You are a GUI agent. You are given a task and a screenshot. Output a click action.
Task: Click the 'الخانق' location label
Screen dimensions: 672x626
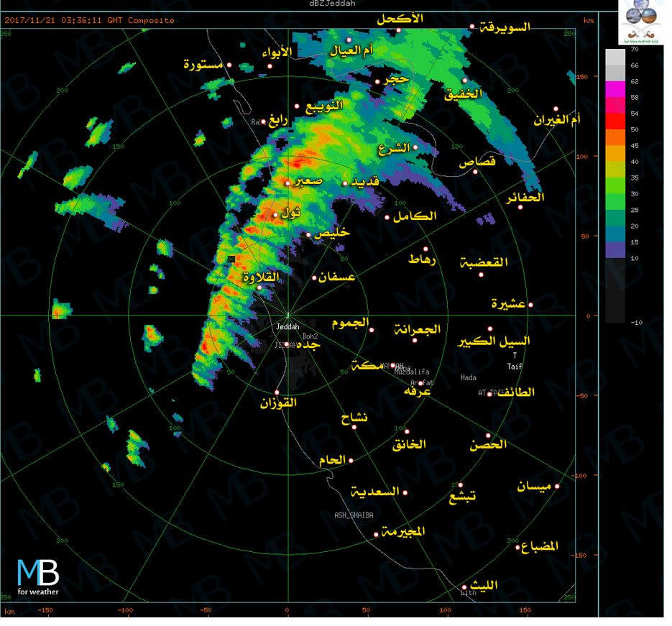[x=409, y=444]
